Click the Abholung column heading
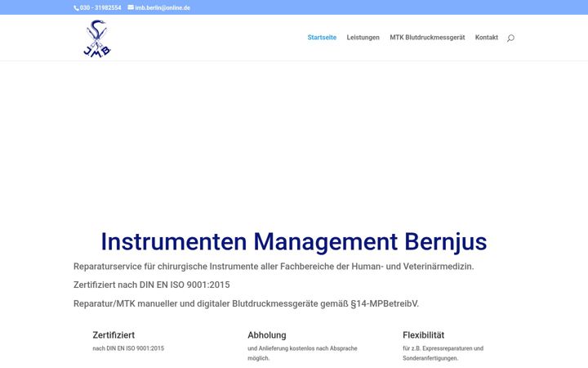This screenshot has height=368, width=588. point(266,335)
